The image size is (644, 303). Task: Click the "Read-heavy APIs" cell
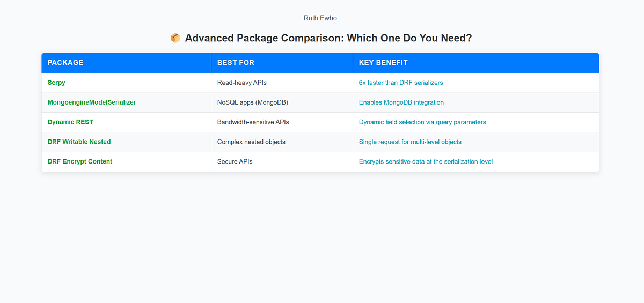point(241,83)
